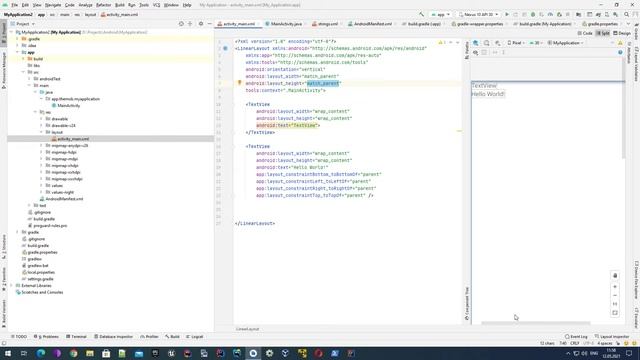Switch editor to Split view mode
The image size is (640, 360).
point(603,33)
